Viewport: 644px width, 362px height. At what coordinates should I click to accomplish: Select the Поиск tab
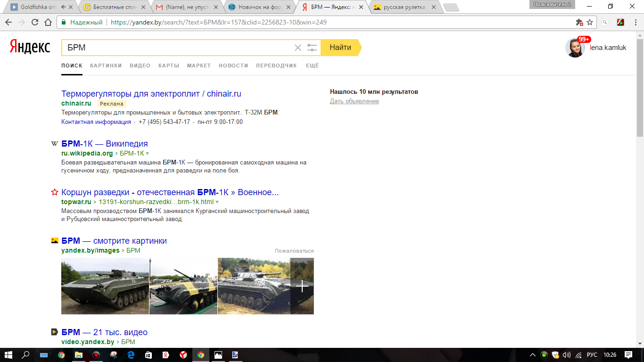[x=72, y=66]
